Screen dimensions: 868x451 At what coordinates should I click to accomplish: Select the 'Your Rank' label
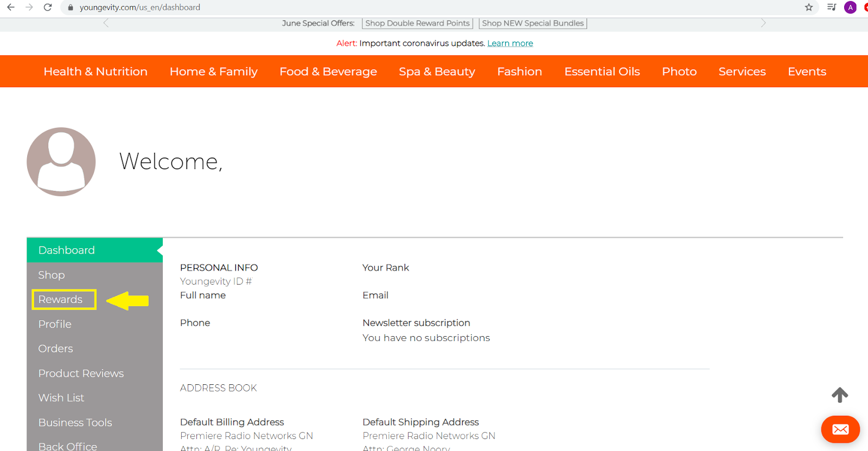click(386, 268)
